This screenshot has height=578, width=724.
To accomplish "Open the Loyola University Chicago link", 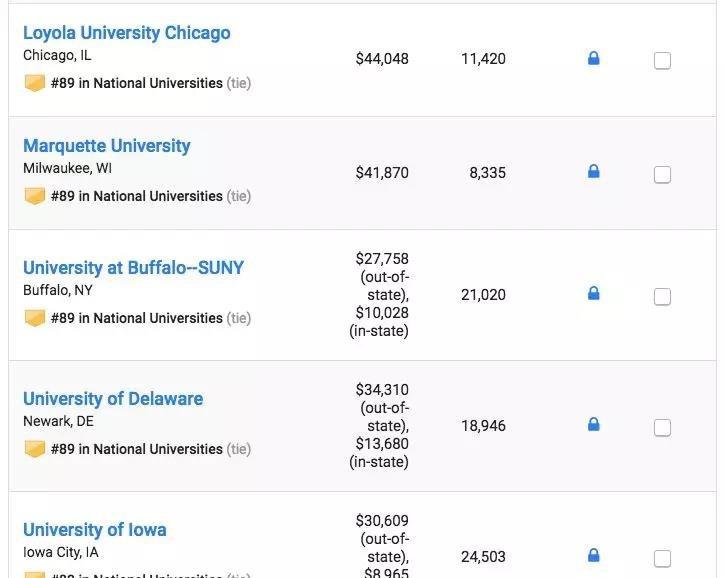I will pos(127,33).
